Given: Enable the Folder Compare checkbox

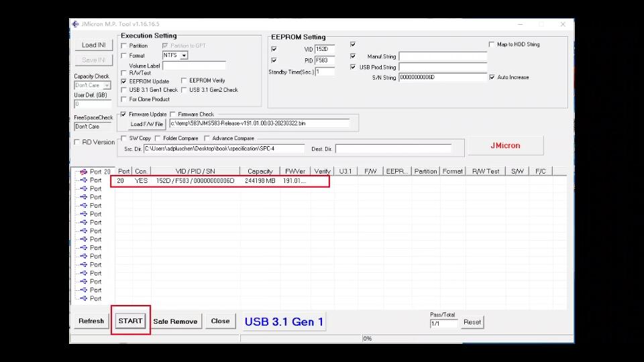Looking at the screenshot, I should (158, 138).
